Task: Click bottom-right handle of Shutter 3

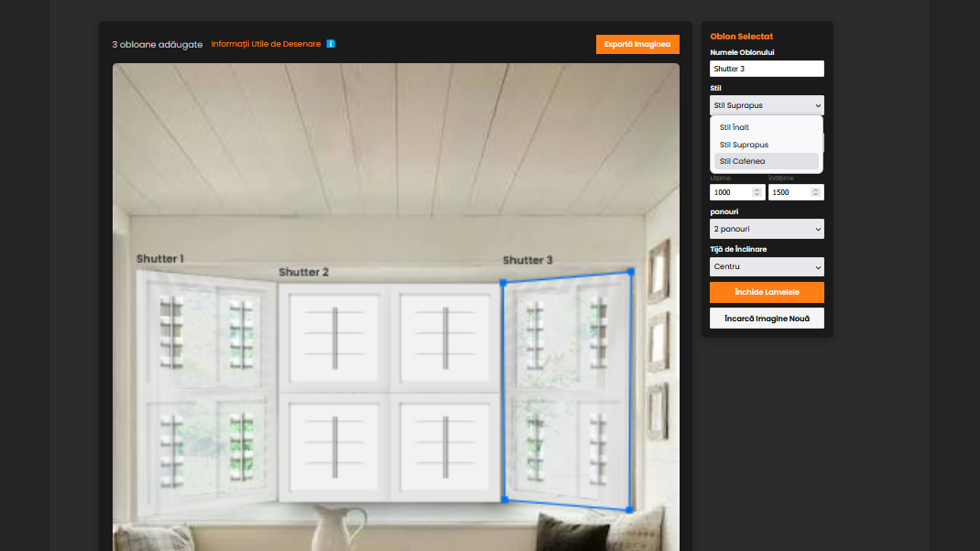Action: (630, 511)
